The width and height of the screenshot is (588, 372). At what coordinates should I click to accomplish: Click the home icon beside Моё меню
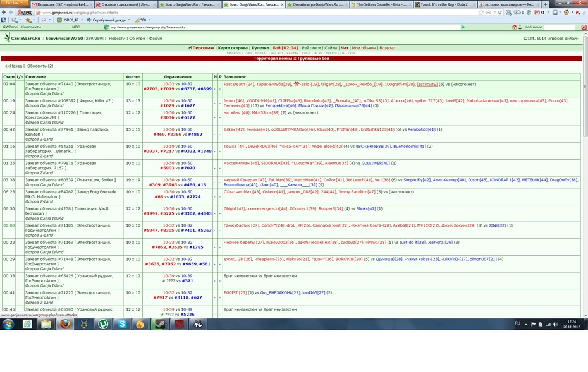514,27
